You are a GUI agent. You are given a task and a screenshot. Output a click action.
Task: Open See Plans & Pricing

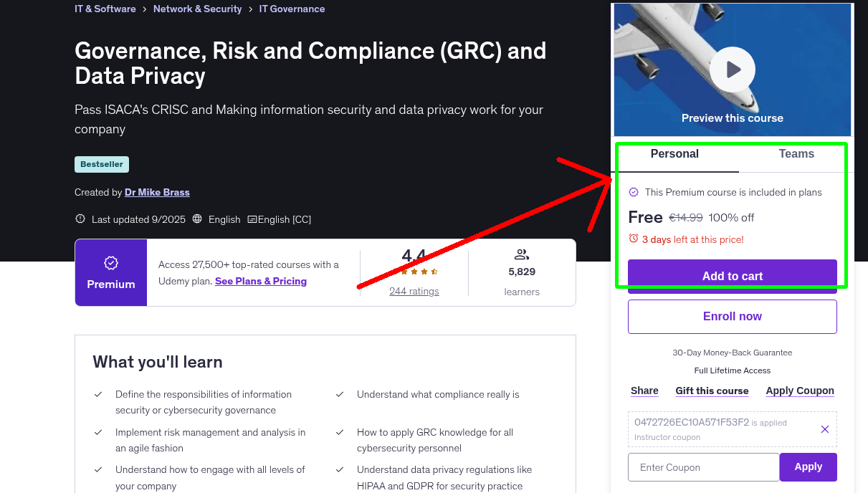(x=260, y=281)
